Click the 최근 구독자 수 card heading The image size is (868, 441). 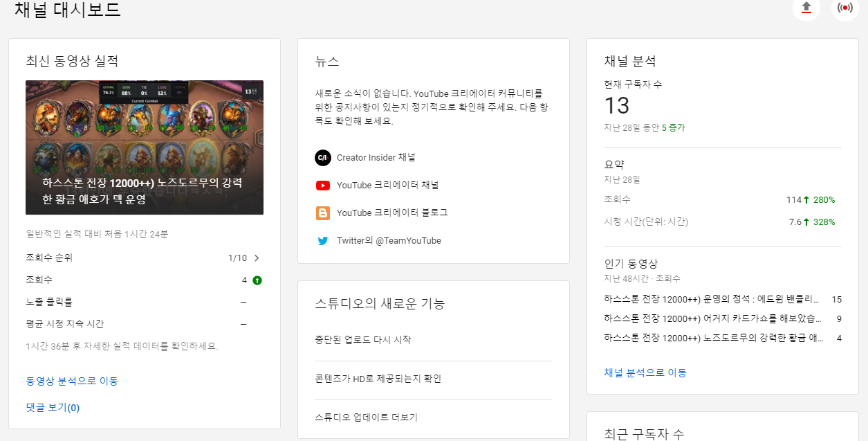(644, 433)
